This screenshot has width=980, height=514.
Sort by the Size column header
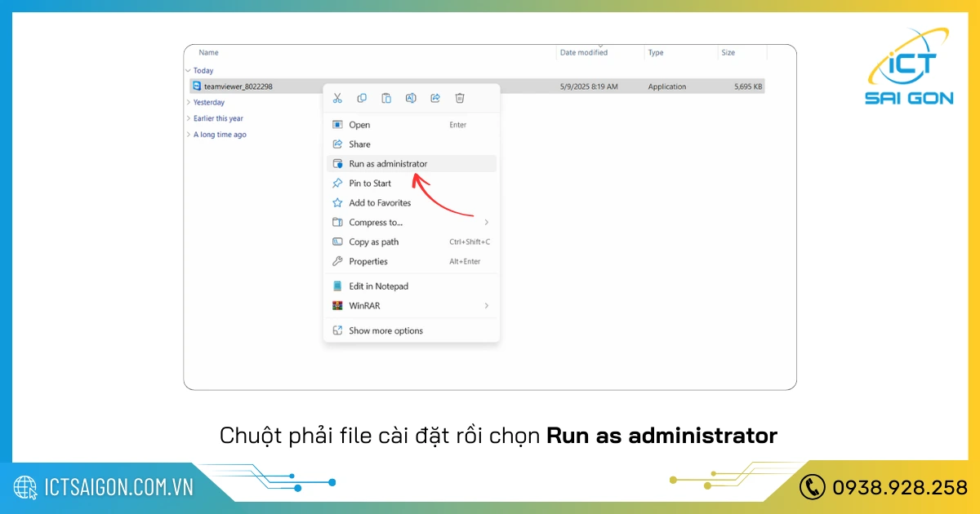(728, 53)
